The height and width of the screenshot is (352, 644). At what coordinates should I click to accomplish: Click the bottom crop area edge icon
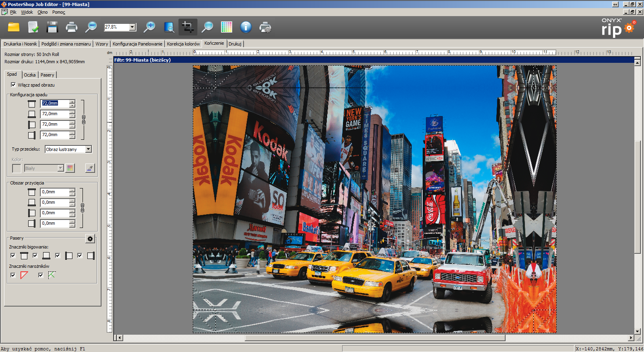coord(32,203)
